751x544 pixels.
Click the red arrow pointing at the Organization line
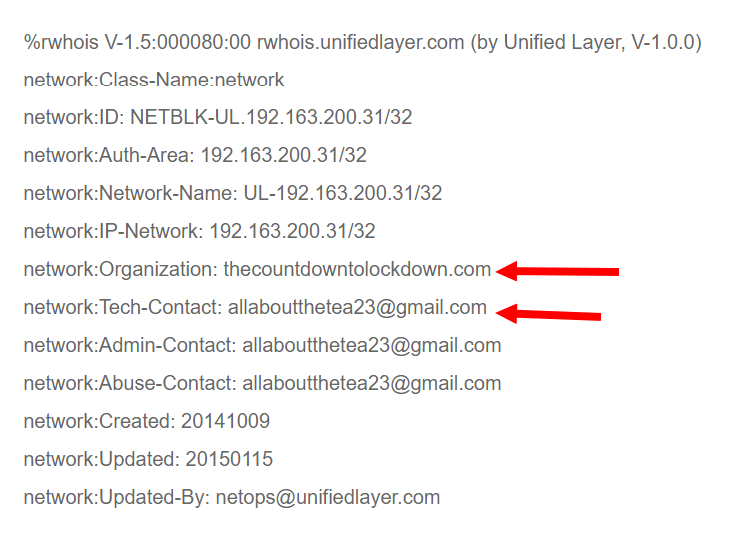pos(558,270)
